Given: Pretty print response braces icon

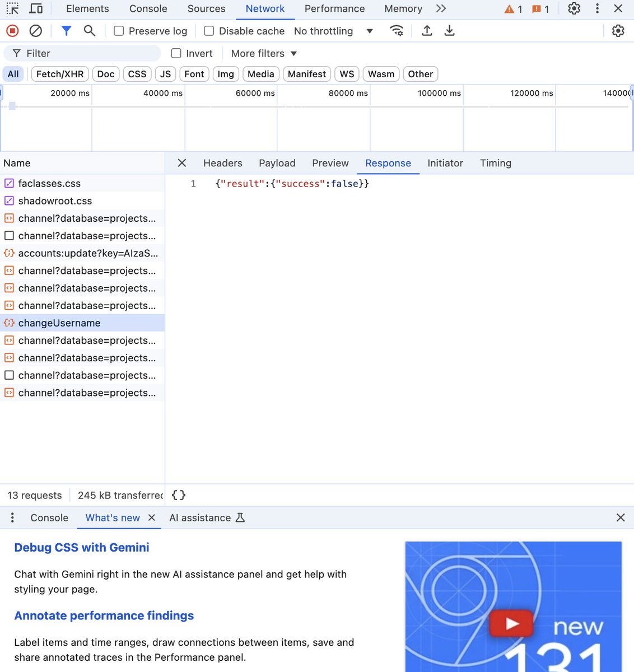Looking at the screenshot, I should click(179, 495).
